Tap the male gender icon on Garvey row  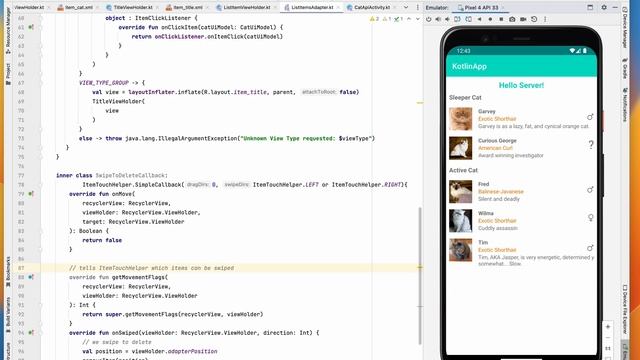590,117
